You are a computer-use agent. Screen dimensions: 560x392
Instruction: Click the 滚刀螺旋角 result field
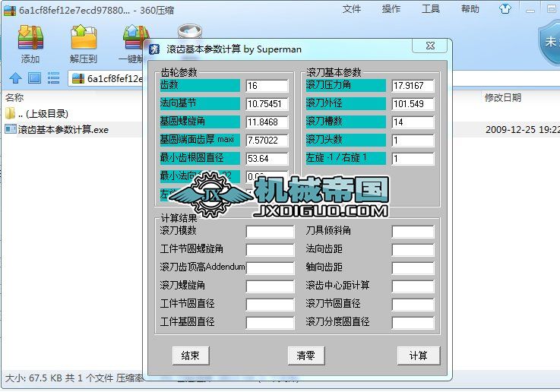coord(270,286)
